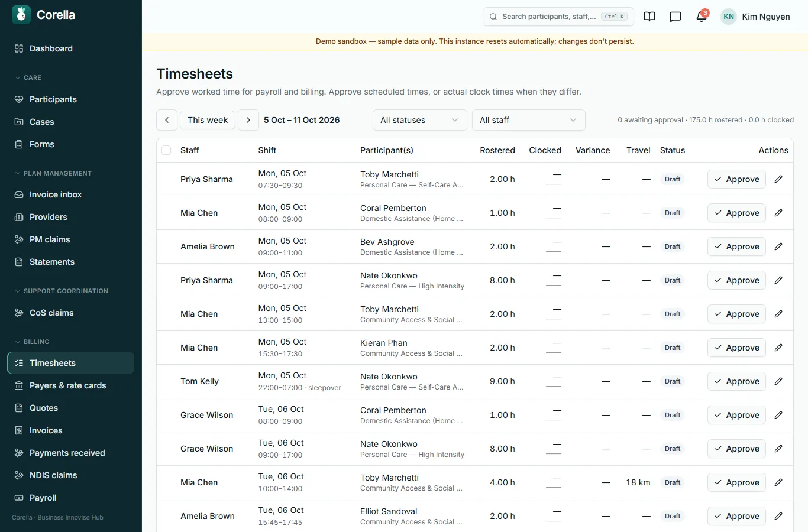Open the chat messages icon
808x532 pixels.
[x=676, y=17]
